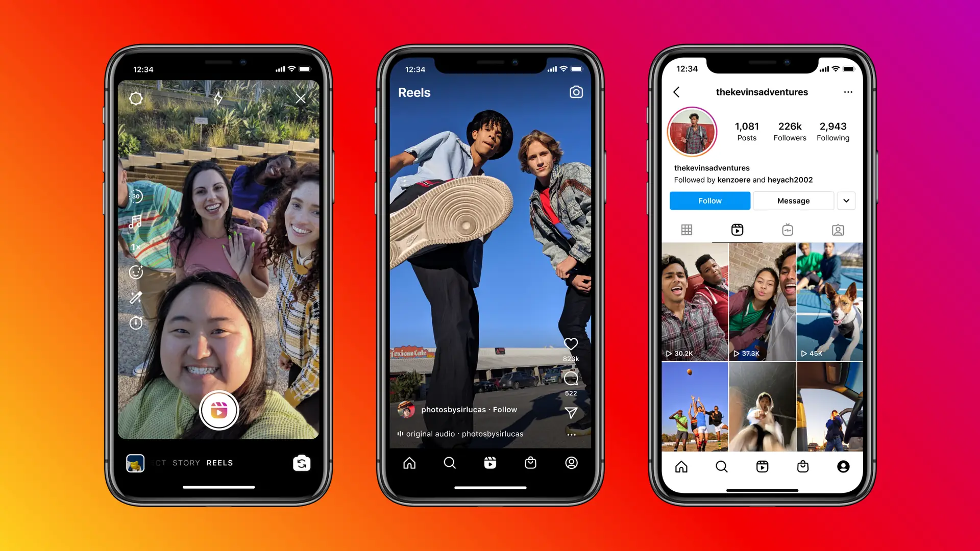This screenshot has height=551, width=980.
Task: Click Message button on profile page
Action: coord(793,201)
